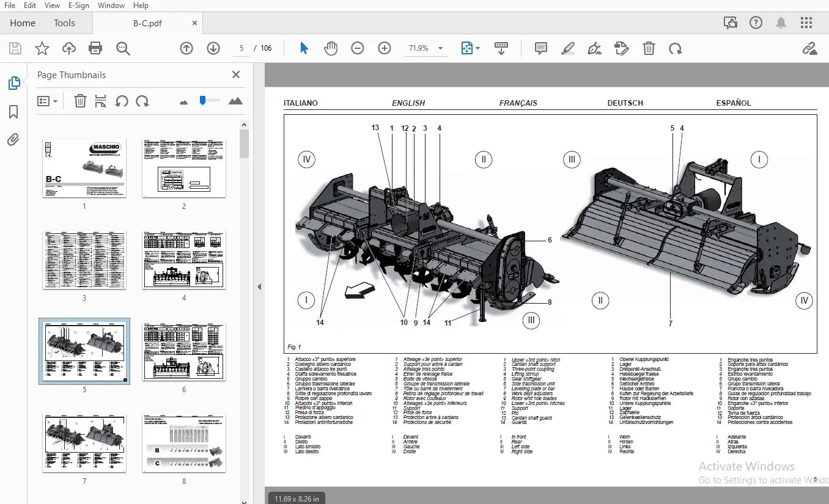This screenshot has height=504, width=829.
Task: Open thumbnail options menu dropdown
Action: pos(48,101)
